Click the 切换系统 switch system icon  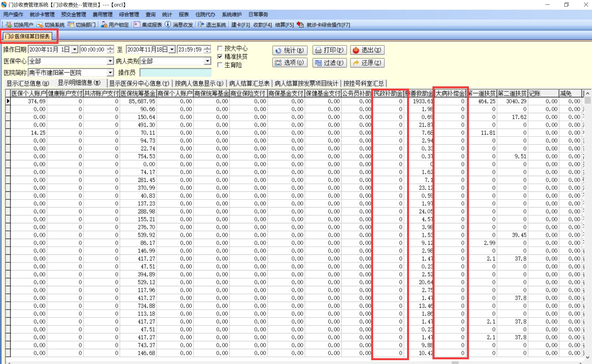(x=40, y=25)
